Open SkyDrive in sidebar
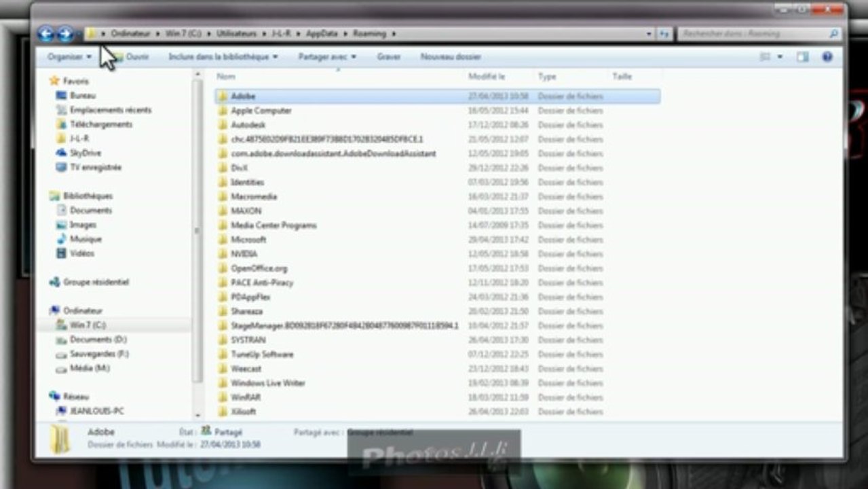 pos(85,153)
